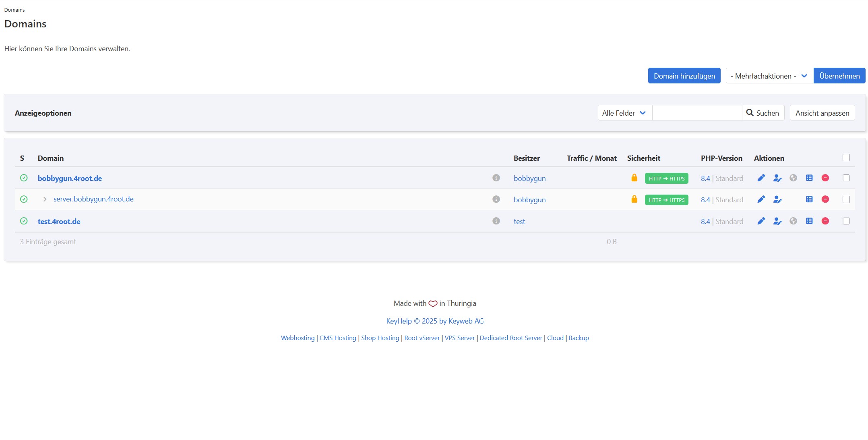Image resolution: width=868 pixels, height=440 pixels.
Task: Open the Webhosting footer link
Action: [298, 338]
